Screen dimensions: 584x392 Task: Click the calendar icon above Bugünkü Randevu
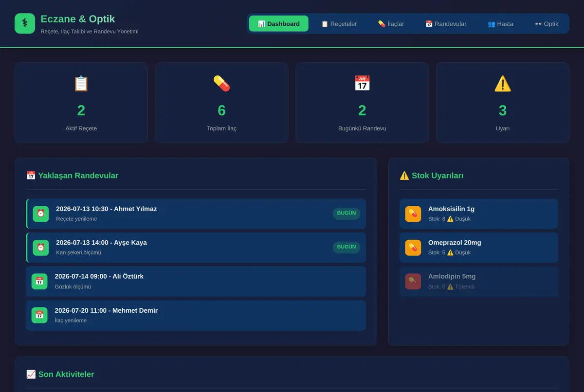(x=362, y=84)
